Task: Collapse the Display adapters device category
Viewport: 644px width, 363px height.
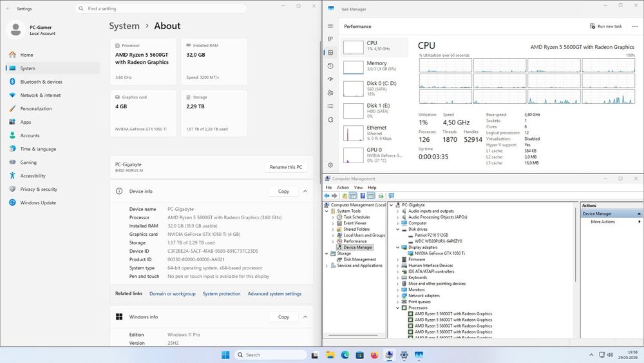Action: click(397, 248)
